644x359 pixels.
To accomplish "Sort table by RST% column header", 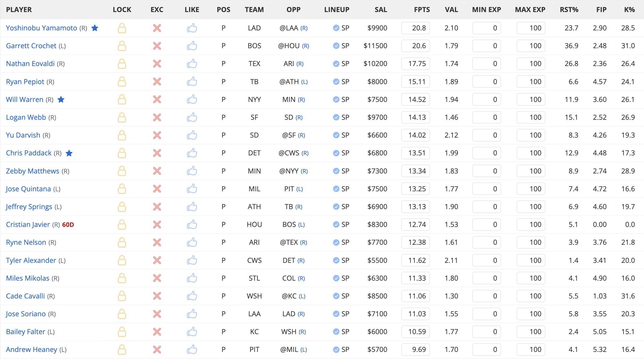I will (x=569, y=10).
